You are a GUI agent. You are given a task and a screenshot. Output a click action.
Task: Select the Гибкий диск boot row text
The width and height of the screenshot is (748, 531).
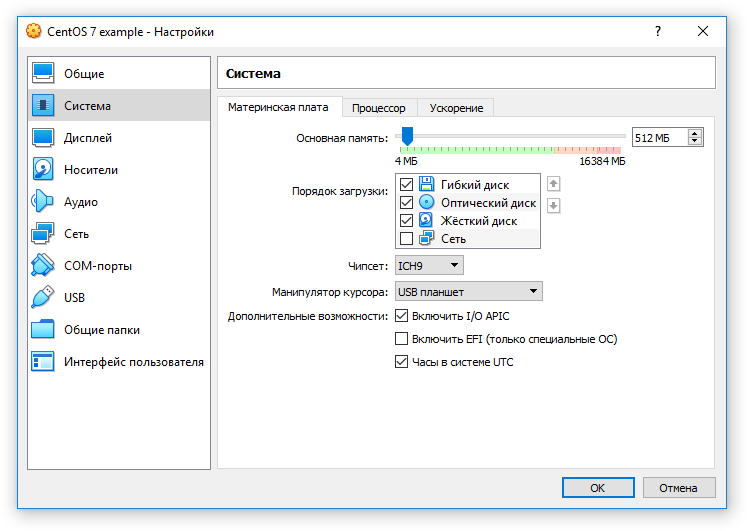tap(475, 185)
